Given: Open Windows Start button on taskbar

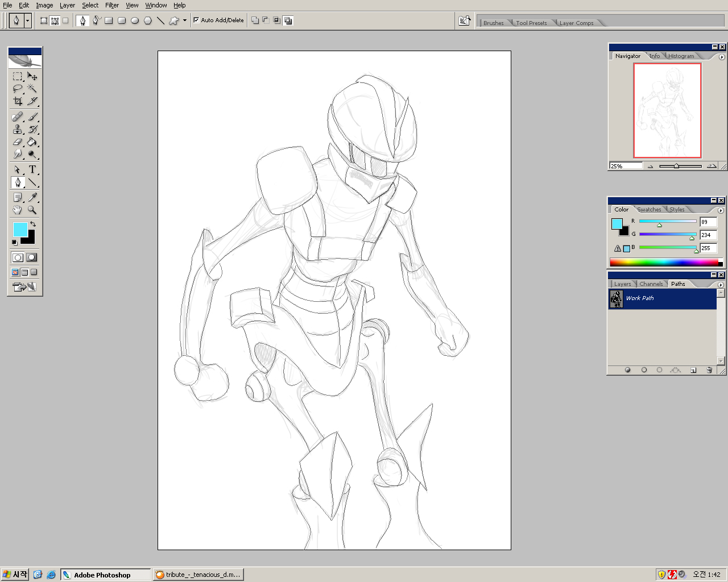Looking at the screenshot, I should coord(15,575).
